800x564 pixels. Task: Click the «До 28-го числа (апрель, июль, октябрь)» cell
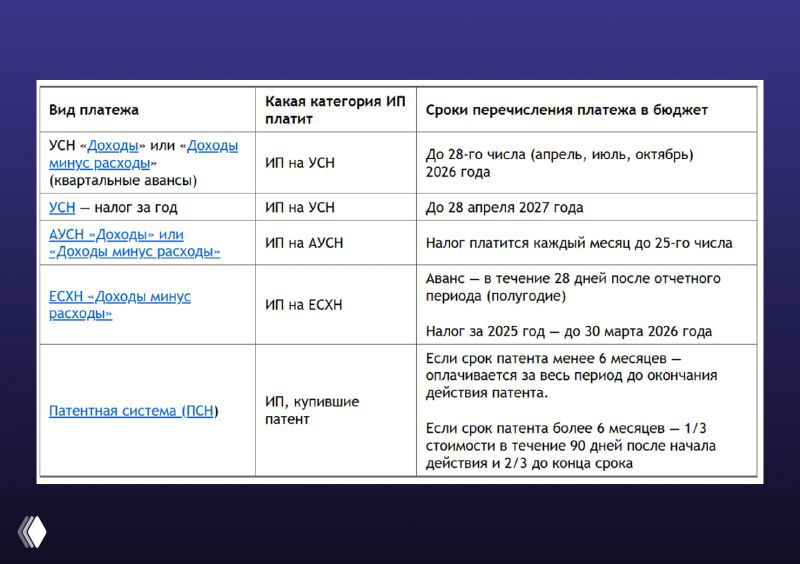[560, 163]
